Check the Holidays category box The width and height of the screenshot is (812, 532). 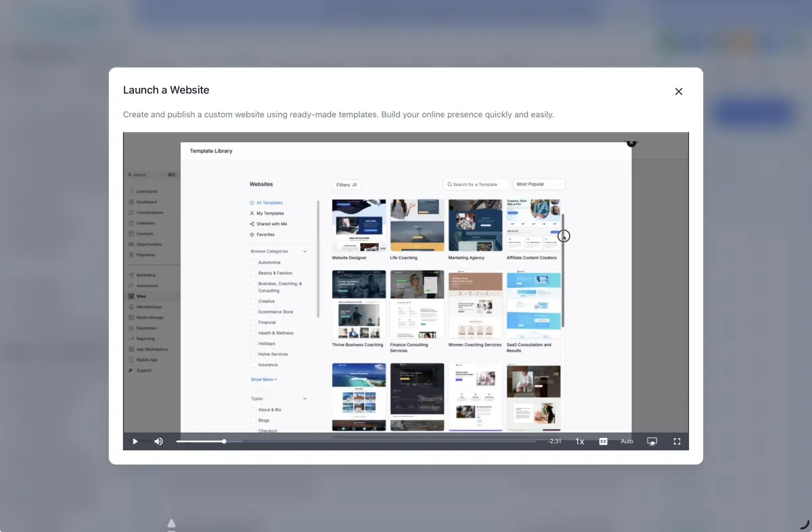254,344
